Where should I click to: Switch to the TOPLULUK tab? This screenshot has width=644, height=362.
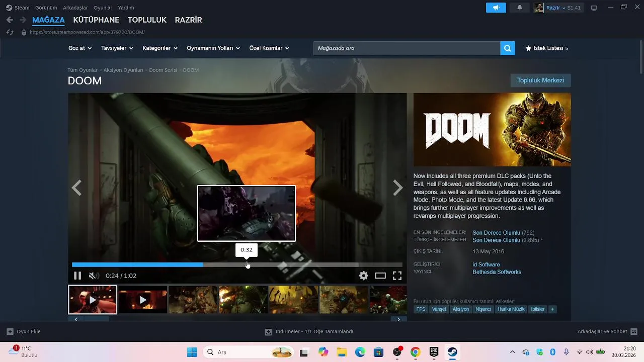[147, 20]
